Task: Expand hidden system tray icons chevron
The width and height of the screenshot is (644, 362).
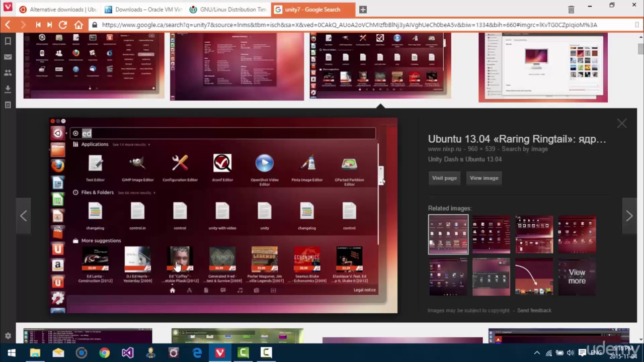Action: point(537,353)
